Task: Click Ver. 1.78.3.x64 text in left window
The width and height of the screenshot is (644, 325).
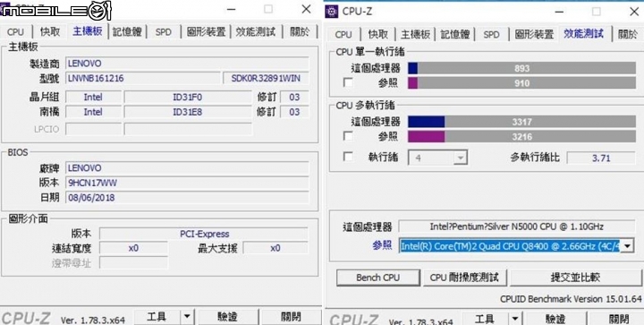Action: coord(93,320)
